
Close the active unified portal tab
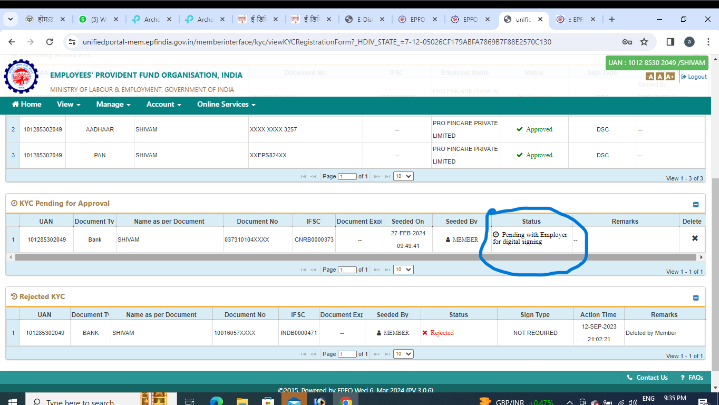540,19
